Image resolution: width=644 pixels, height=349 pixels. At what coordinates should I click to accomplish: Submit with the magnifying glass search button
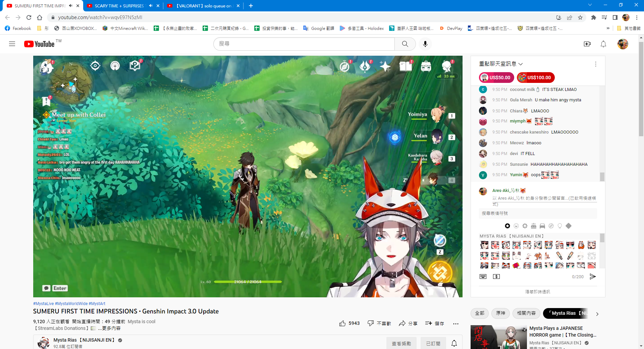pyautogui.click(x=405, y=44)
